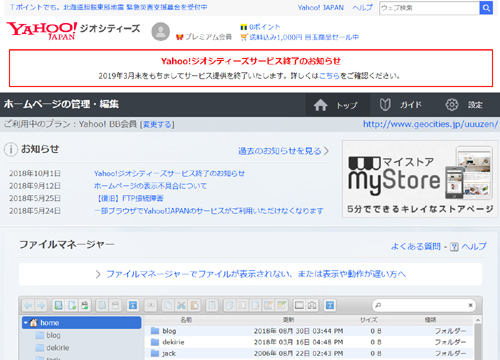Click the copy icon in toolbar
This screenshot has width=500, height=360.
click(x=168, y=305)
